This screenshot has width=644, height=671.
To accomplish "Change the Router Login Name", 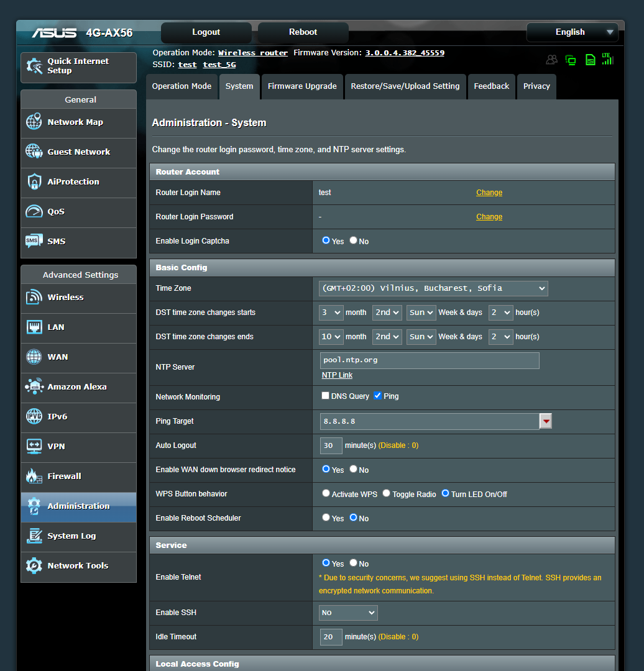I will click(489, 193).
